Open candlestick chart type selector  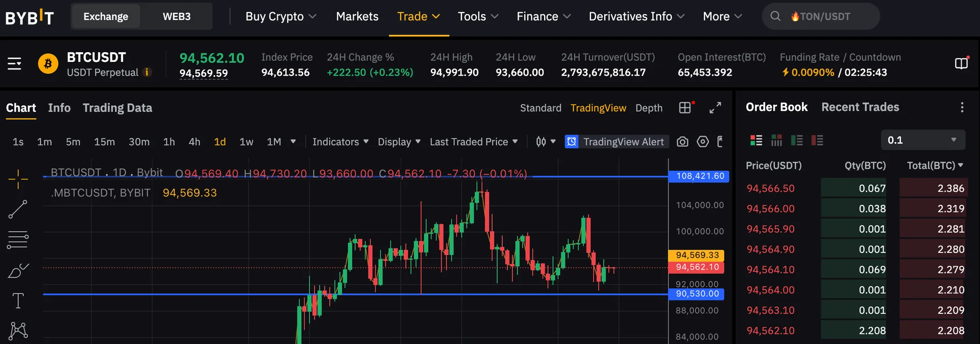click(545, 142)
